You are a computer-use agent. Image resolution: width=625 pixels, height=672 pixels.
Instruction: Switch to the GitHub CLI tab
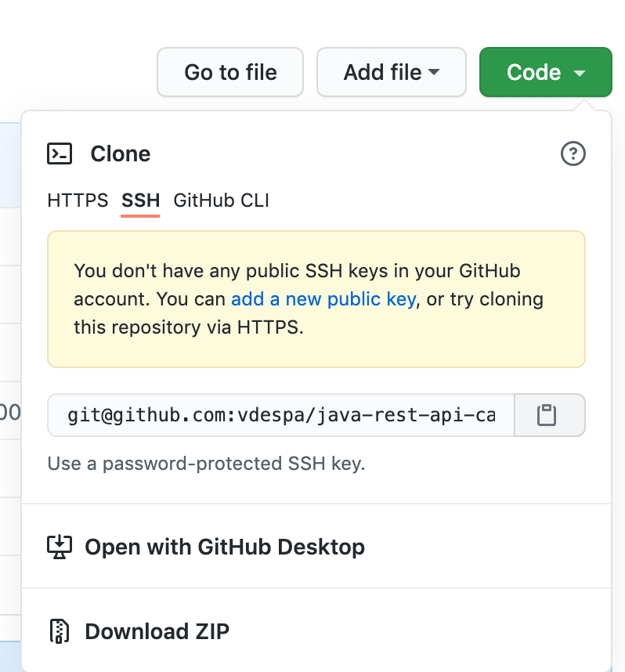coord(221,201)
